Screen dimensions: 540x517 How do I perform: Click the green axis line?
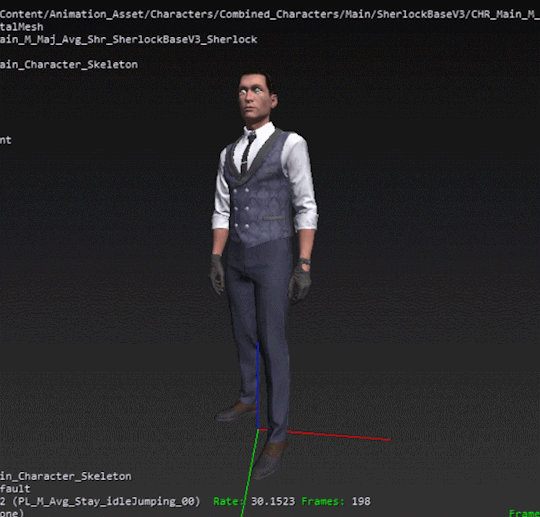[250, 474]
